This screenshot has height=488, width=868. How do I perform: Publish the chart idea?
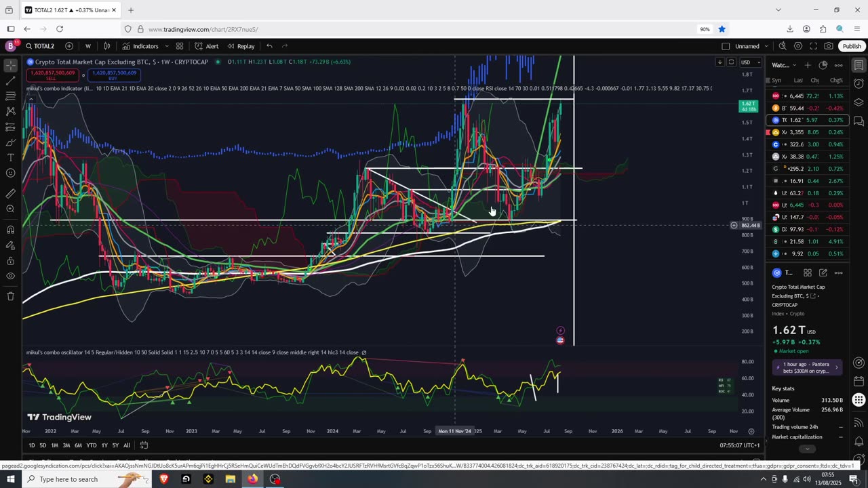[x=852, y=46]
